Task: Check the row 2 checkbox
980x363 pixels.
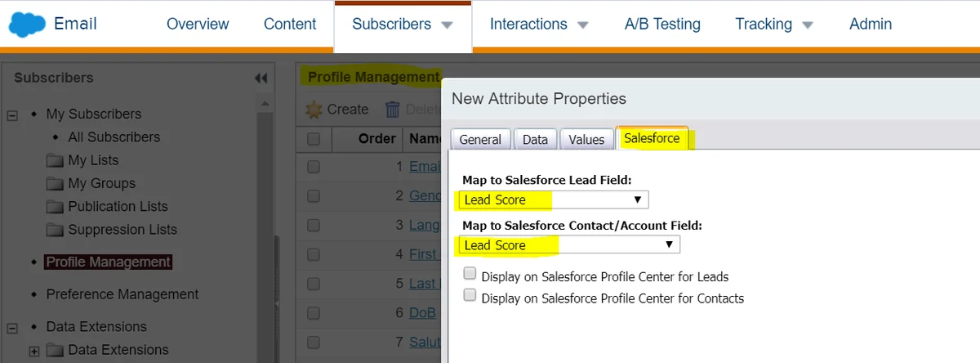Action: pos(314,196)
